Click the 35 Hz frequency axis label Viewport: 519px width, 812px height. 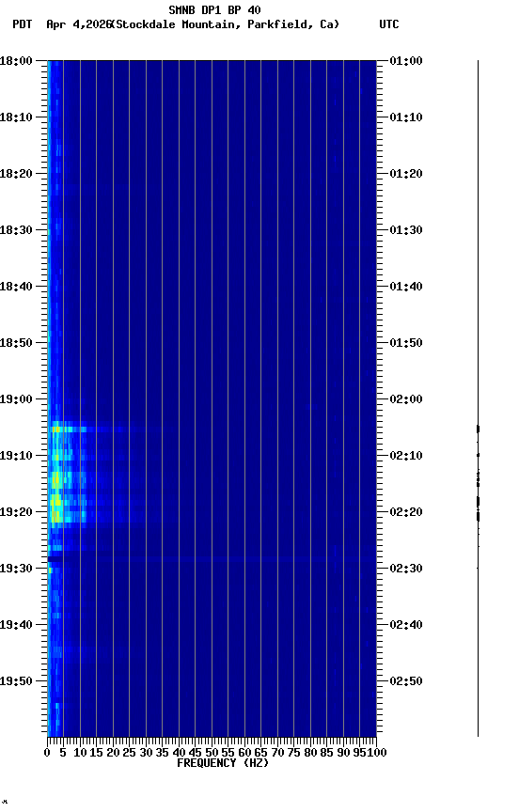(162, 753)
